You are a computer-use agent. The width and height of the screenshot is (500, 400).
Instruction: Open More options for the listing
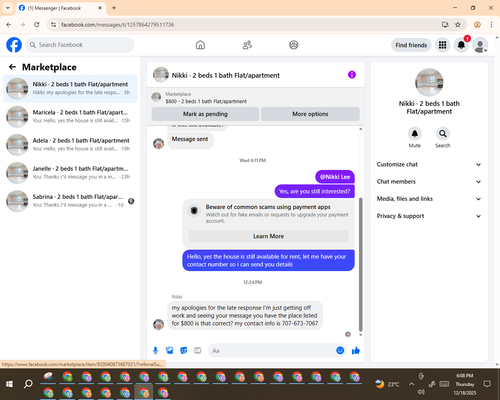click(x=310, y=114)
